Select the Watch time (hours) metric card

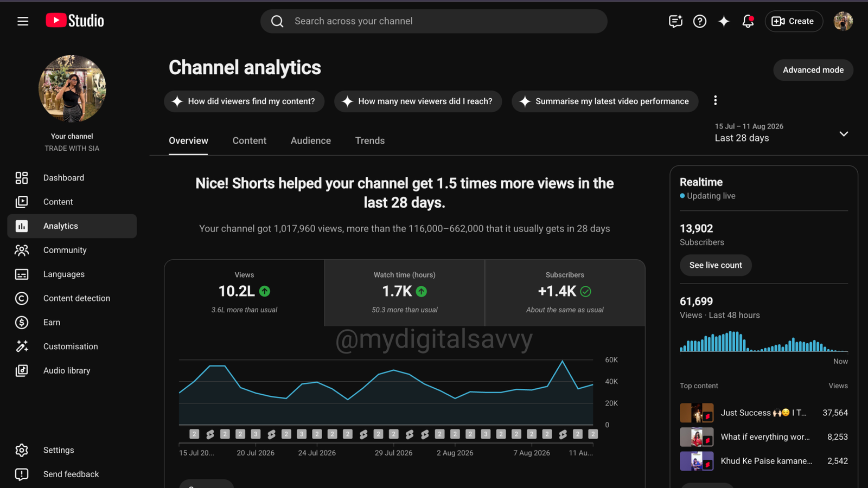click(405, 293)
